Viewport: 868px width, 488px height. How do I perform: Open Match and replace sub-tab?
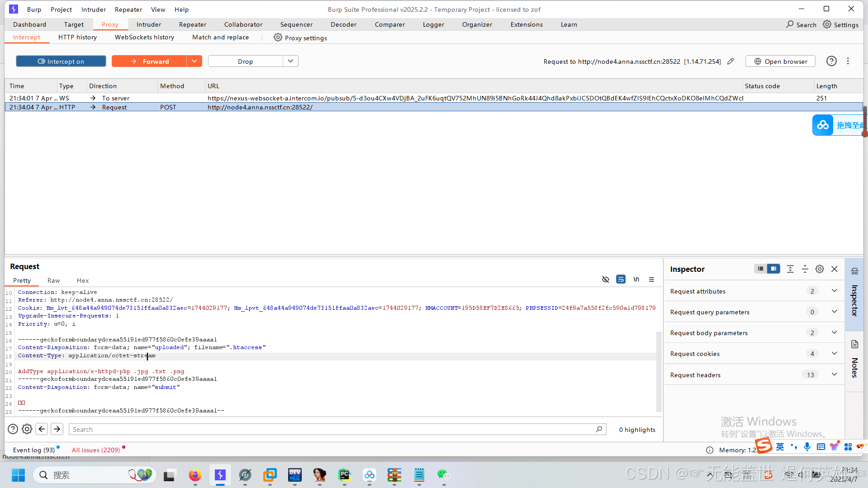[221, 37]
